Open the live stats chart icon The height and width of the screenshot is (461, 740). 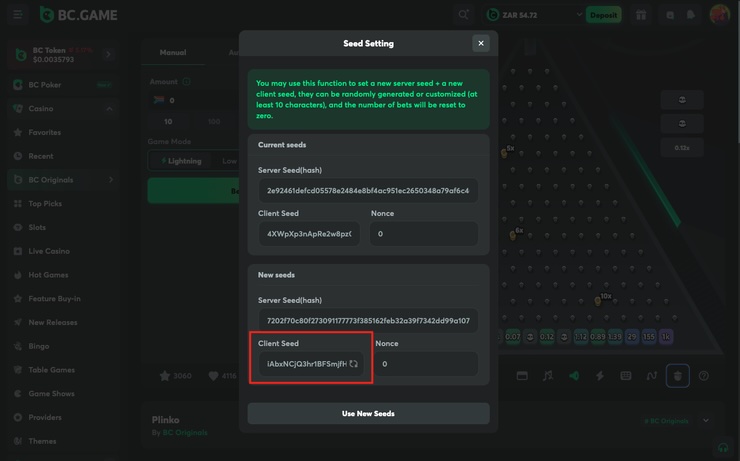point(652,376)
